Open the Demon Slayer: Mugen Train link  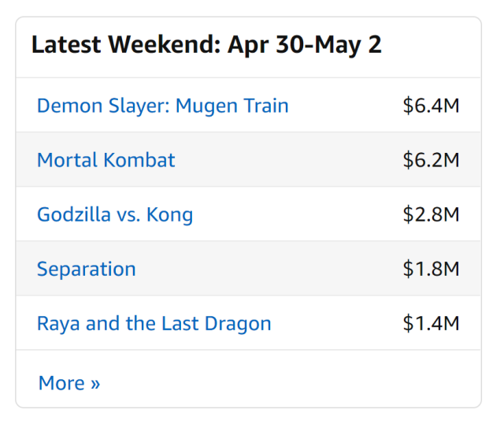(162, 106)
